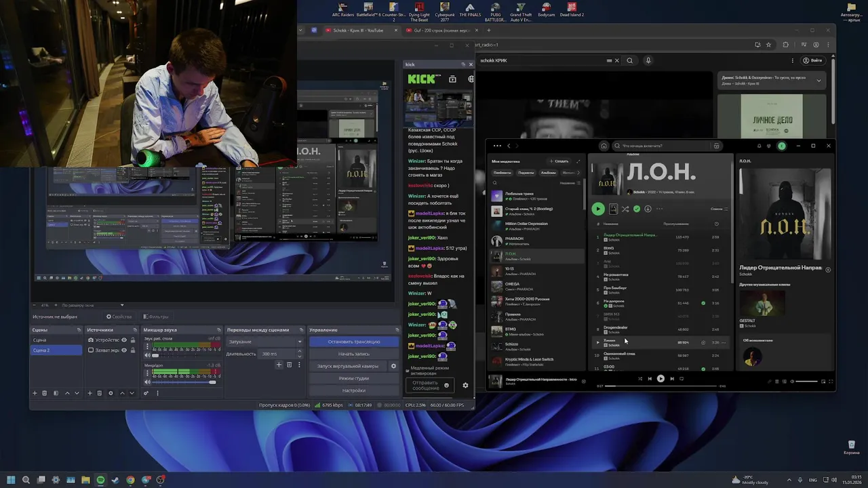Delete the selected OBS scene

click(45, 393)
